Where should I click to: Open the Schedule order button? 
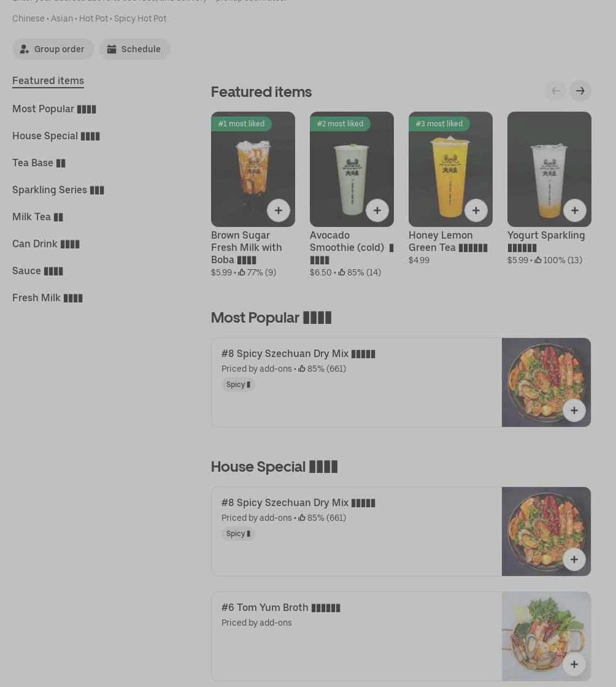(134, 49)
